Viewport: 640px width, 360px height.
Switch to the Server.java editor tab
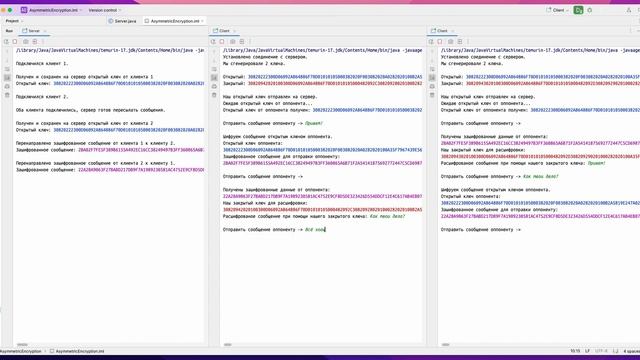pos(122,21)
